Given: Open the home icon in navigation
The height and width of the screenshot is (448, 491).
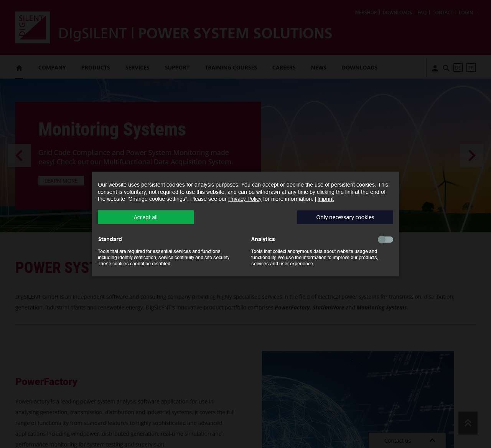Looking at the screenshot, I should click(19, 68).
